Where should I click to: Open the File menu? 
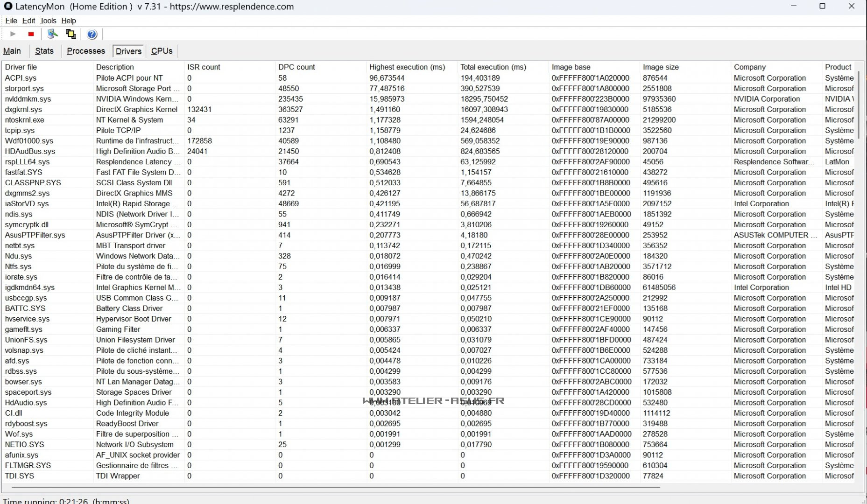click(11, 21)
